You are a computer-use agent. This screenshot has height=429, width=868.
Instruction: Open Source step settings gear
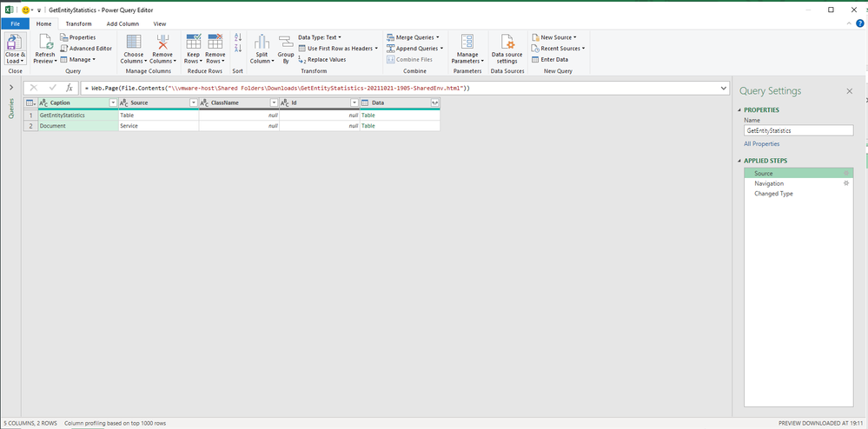846,174
